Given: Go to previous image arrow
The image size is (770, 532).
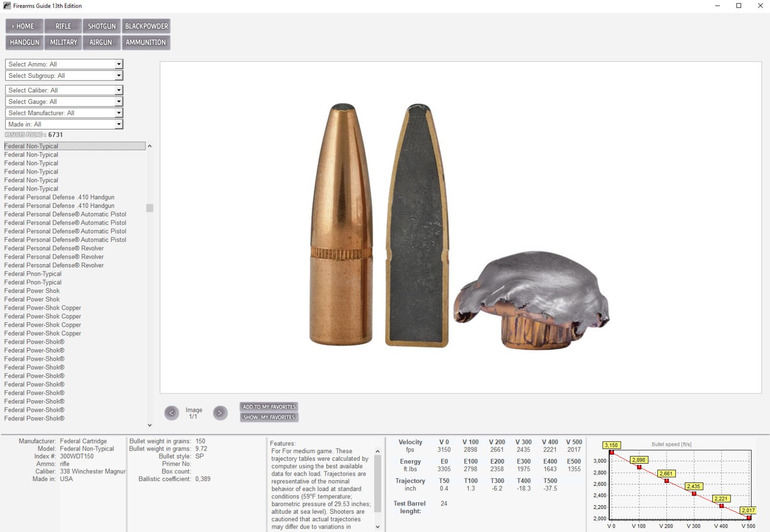Looking at the screenshot, I should coord(171,413).
